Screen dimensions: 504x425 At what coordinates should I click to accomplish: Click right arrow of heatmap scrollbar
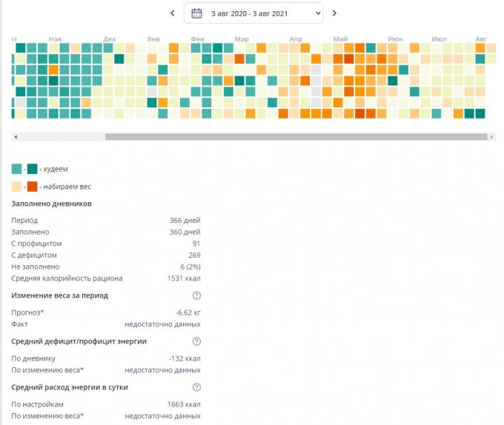click(491, 137)
